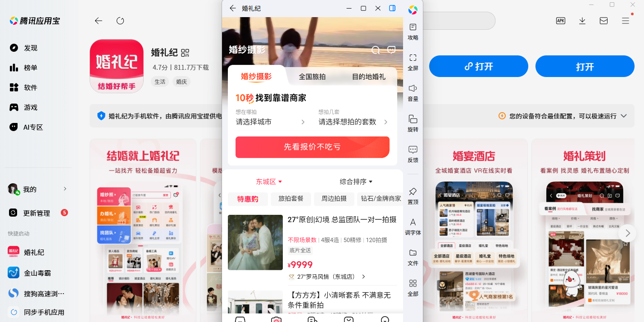The height and width of the screenshot is (322, 644).
Task: Choose city via 请选择城市 field
Action: 270,122
